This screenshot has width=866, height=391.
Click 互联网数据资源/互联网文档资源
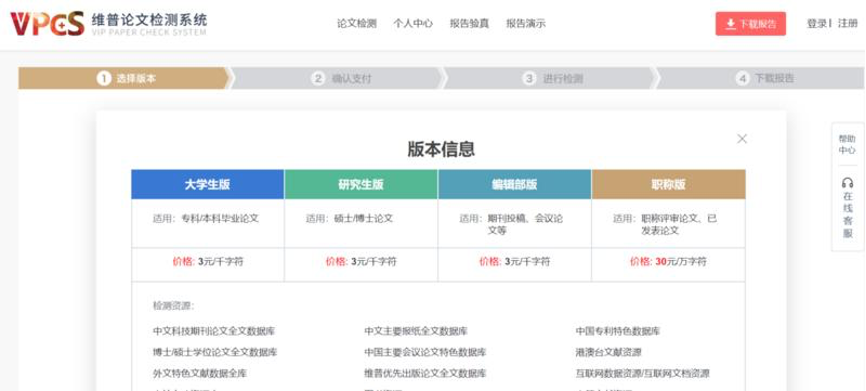pyautogui.click(x=642, y=373)
